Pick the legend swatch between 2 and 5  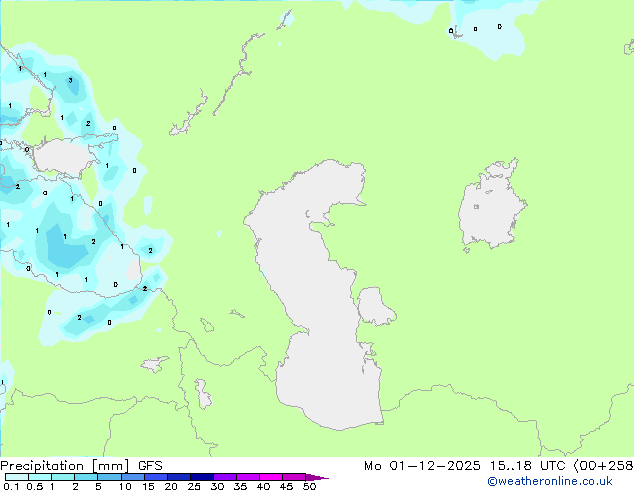tap(86, 477)
